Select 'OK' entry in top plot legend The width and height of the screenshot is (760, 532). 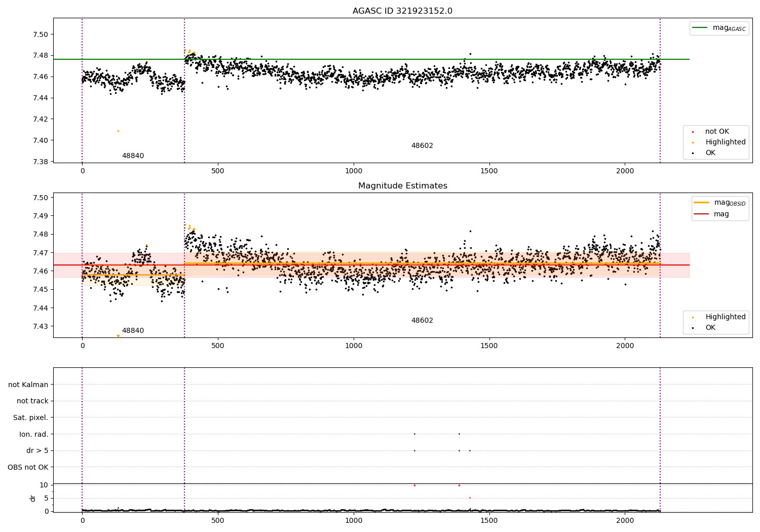[710, 153]
